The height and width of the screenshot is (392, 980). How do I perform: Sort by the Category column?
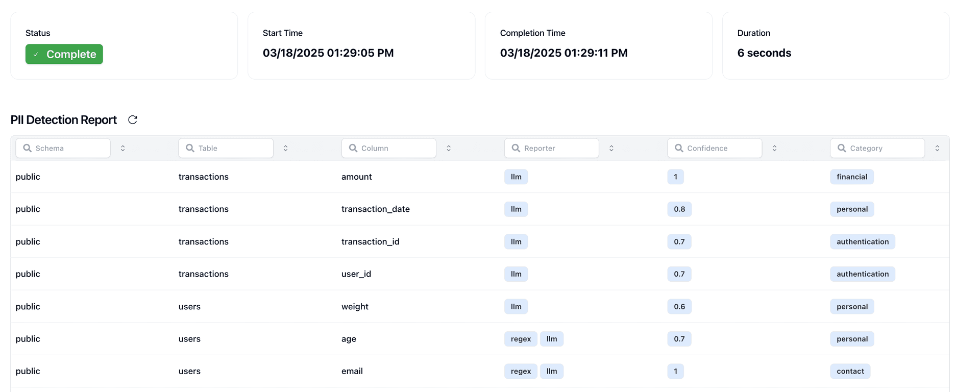coord(937,148)
